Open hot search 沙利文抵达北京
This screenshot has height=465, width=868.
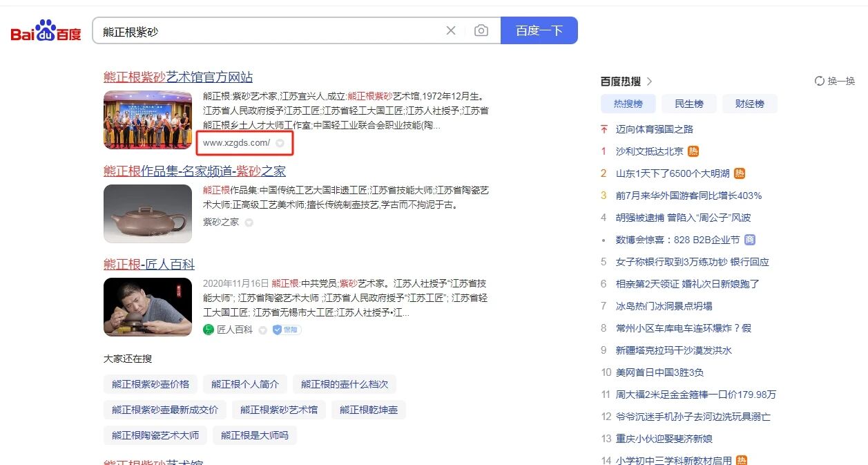650,151
